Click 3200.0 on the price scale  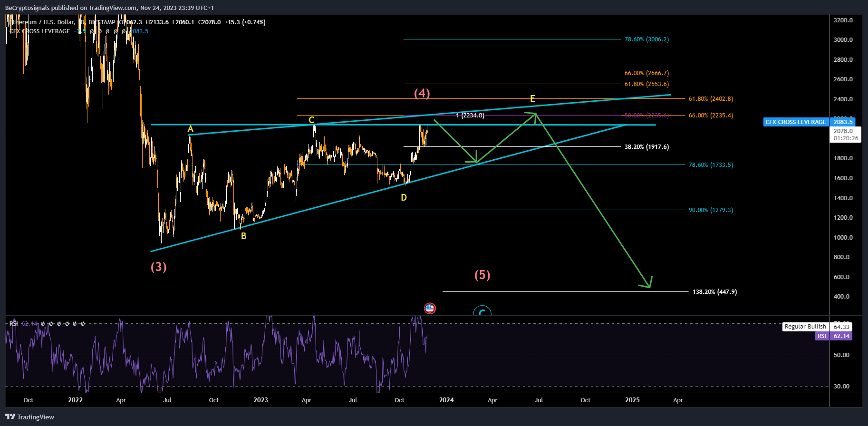pyautogui.click(x=843, y=20)
